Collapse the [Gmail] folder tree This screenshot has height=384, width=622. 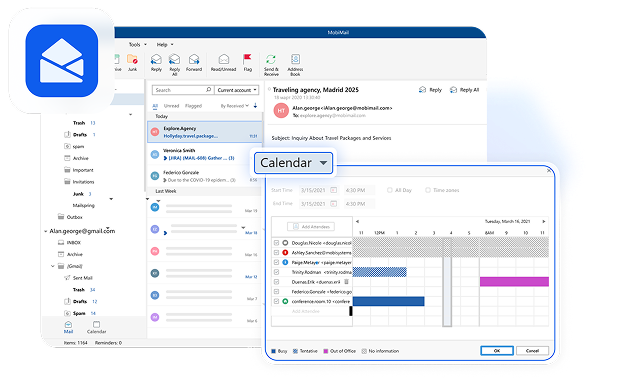(x=53, y=266)
